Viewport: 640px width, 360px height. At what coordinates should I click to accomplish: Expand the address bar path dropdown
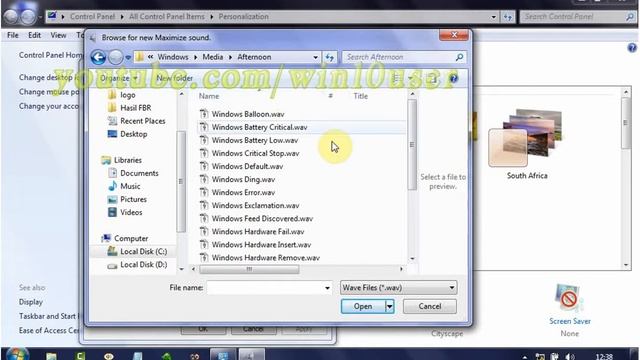tap(315, 57)
